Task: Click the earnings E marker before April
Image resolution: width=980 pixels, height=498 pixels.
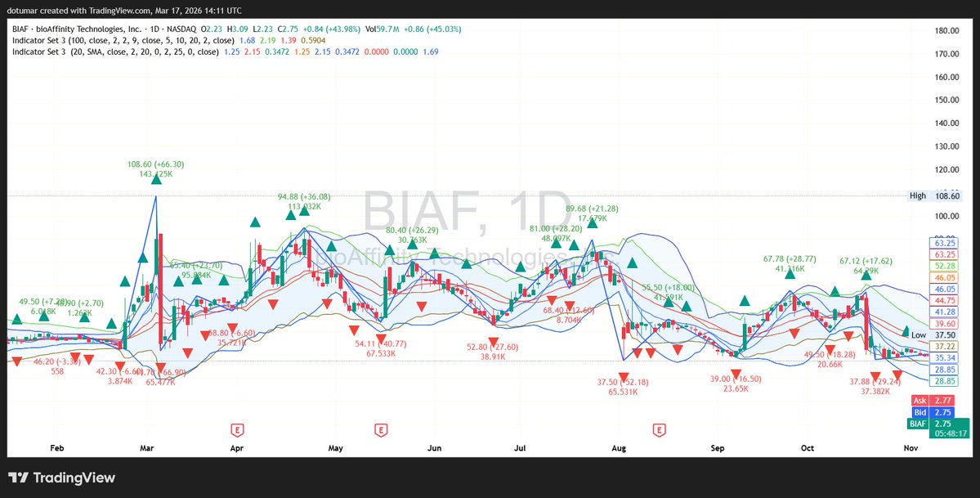Action: (237, 430)
